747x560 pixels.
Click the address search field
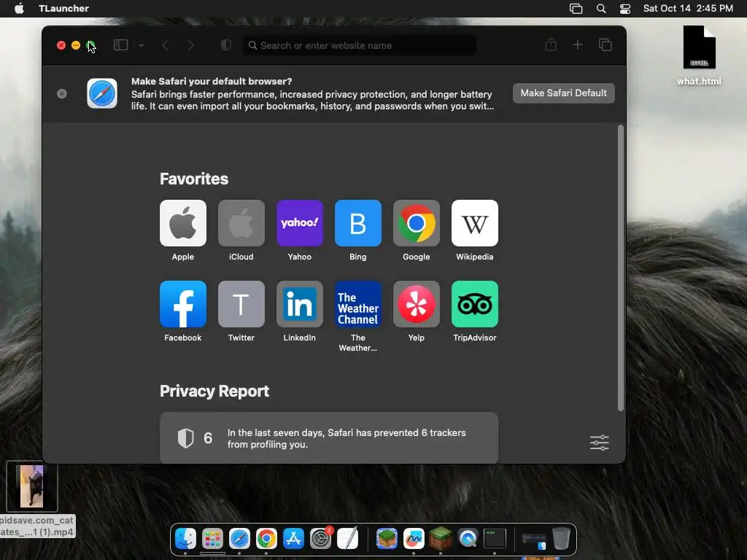[360, 45]
